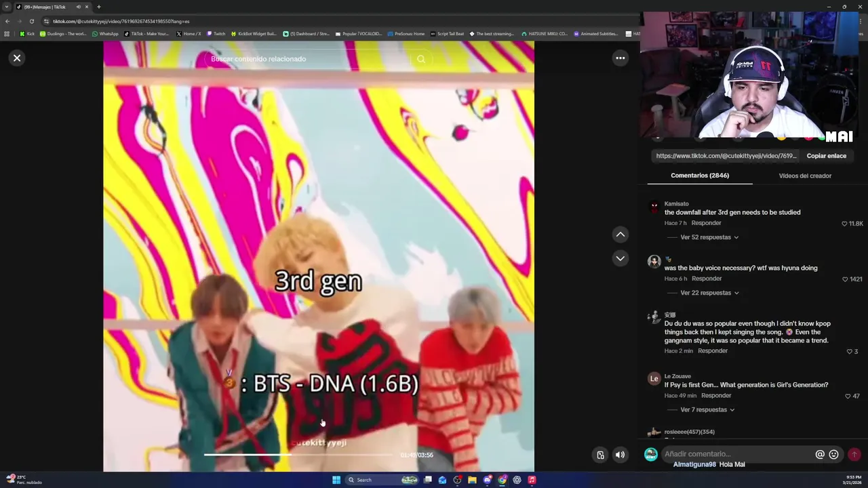The image size is (868, 488).
Task: Open the weather widget showing 23°C
Action: click(24, 479)
